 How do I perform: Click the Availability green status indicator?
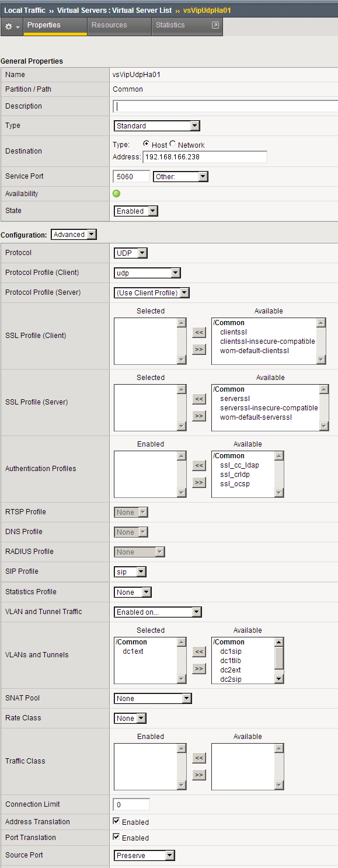coord(116,194)
